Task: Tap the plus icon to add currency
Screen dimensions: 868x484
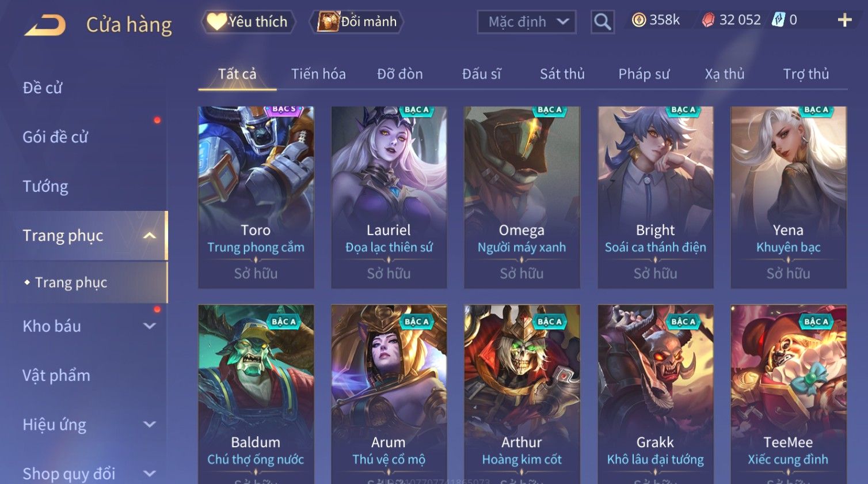Action: [844, 20]
